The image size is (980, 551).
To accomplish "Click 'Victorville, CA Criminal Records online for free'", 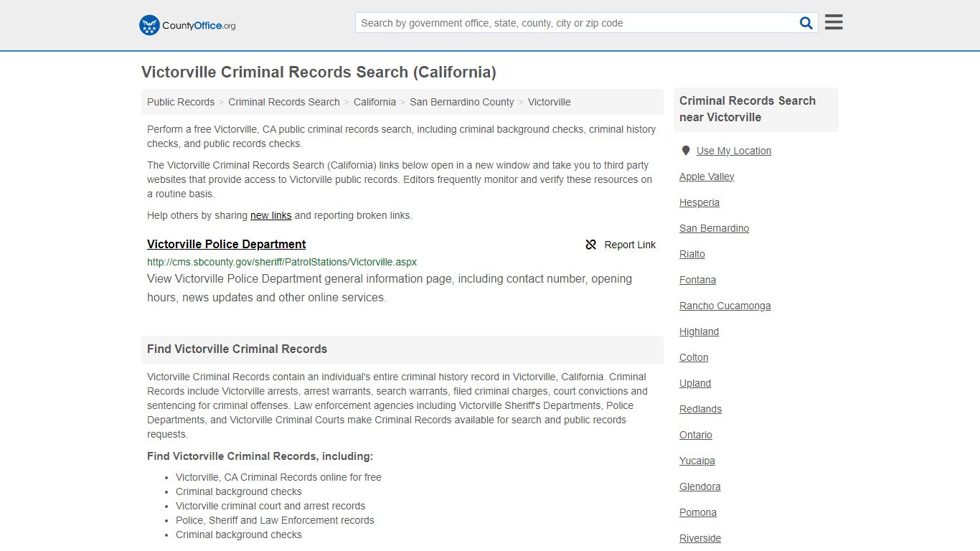I will pyautogui.click(x=278, y=477).
